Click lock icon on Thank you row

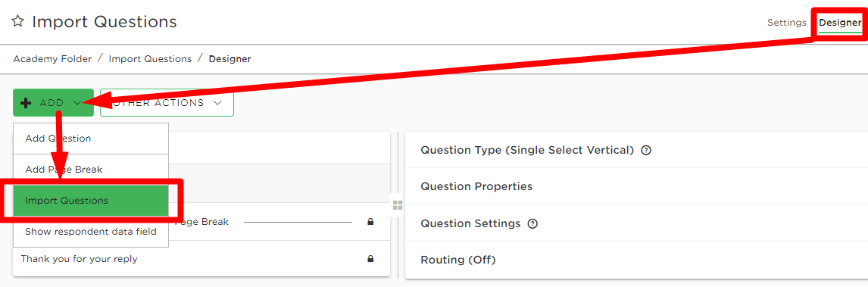[370, 258]
